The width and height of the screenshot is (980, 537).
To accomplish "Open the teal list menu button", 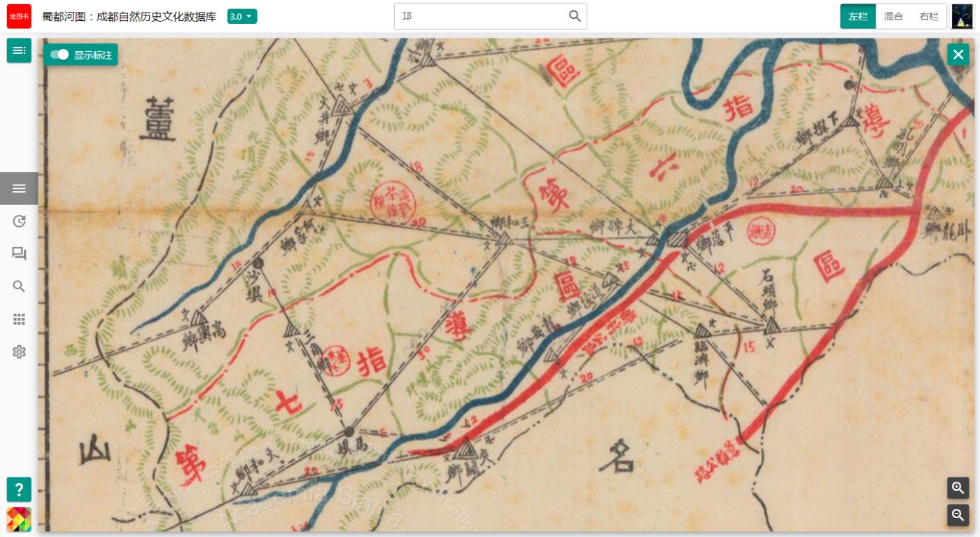I will (x=19, y=50).
